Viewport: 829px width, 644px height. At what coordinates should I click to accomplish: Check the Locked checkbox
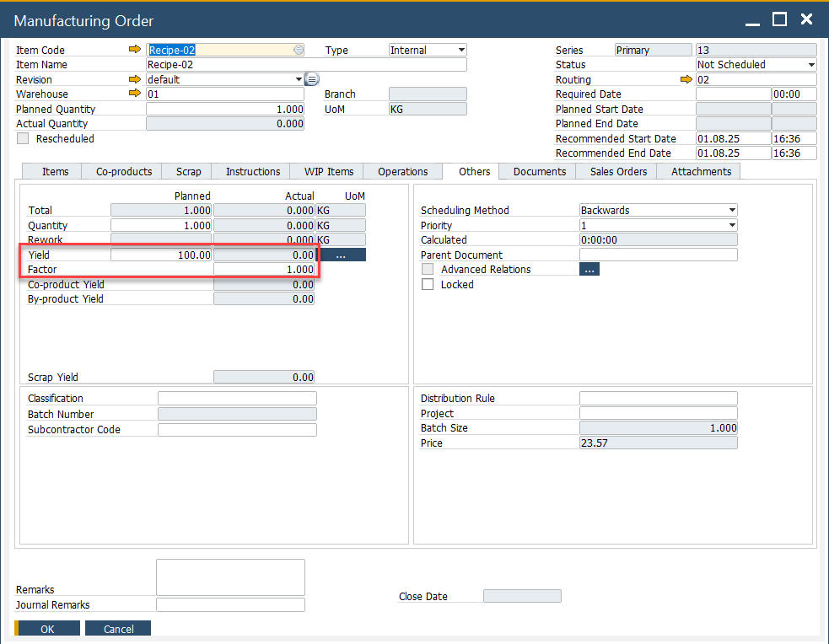click(428, 285)
